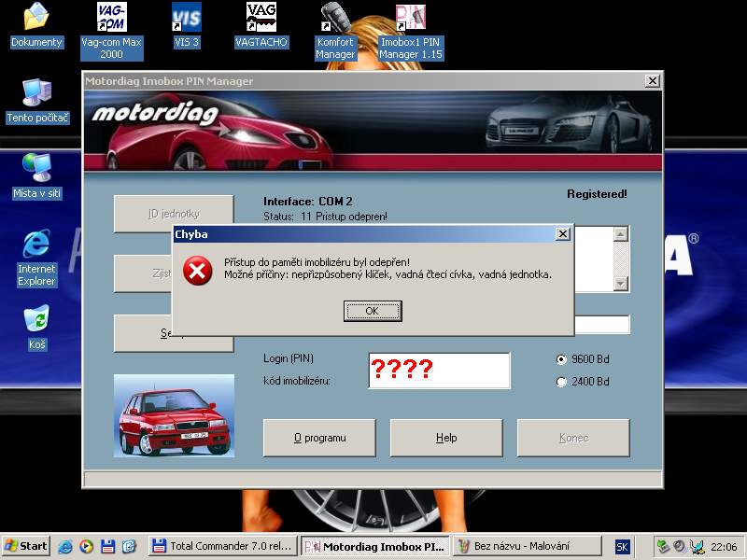Click the Registered! label
Viewport: 747px width, 560px height.
597,194
